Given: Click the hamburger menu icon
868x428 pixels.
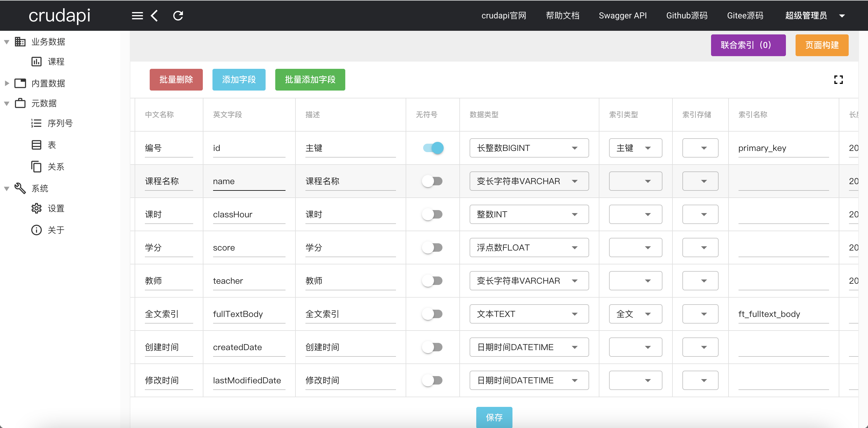Looking at the screenshot, I should [x=137, y=15].
